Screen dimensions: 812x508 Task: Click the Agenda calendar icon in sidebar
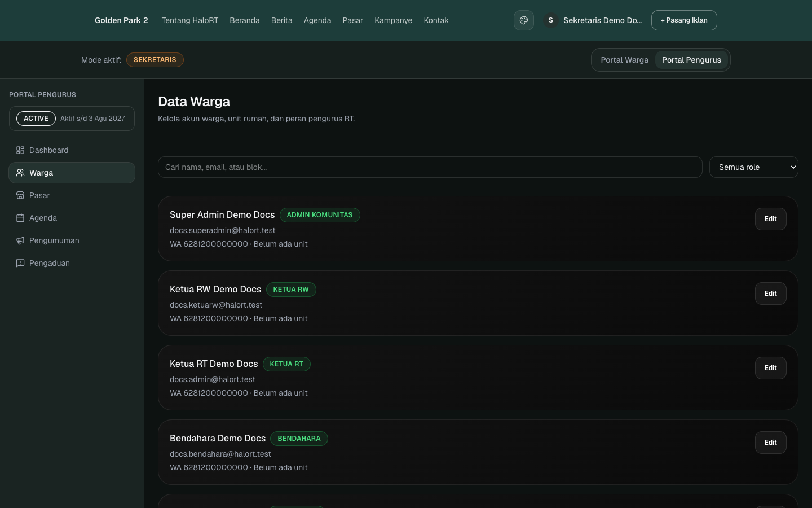[20, 218]
